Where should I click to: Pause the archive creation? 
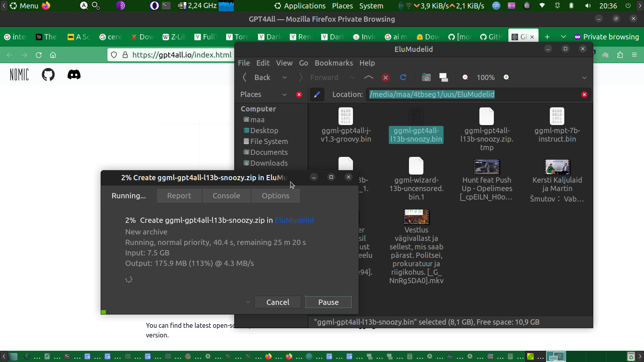coord(328,302)
